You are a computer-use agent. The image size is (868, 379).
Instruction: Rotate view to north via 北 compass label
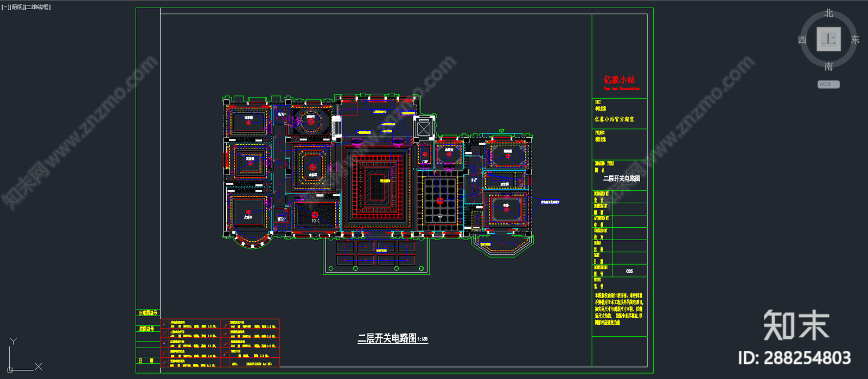828,13
